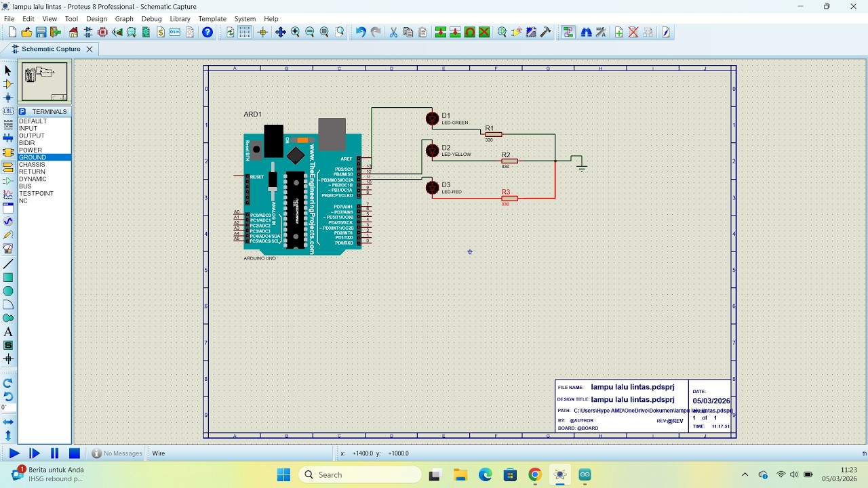Viewport: 868px width, 488px height.
Task: Open search and tag binoculars icon
Action: click(x=587, y=32)
